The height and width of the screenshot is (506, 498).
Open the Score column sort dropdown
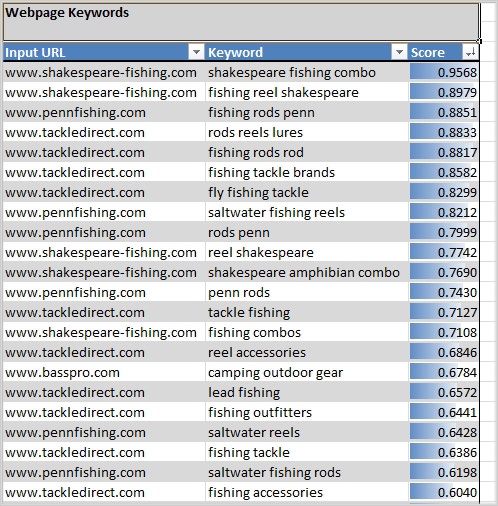(x=470, y=52)
